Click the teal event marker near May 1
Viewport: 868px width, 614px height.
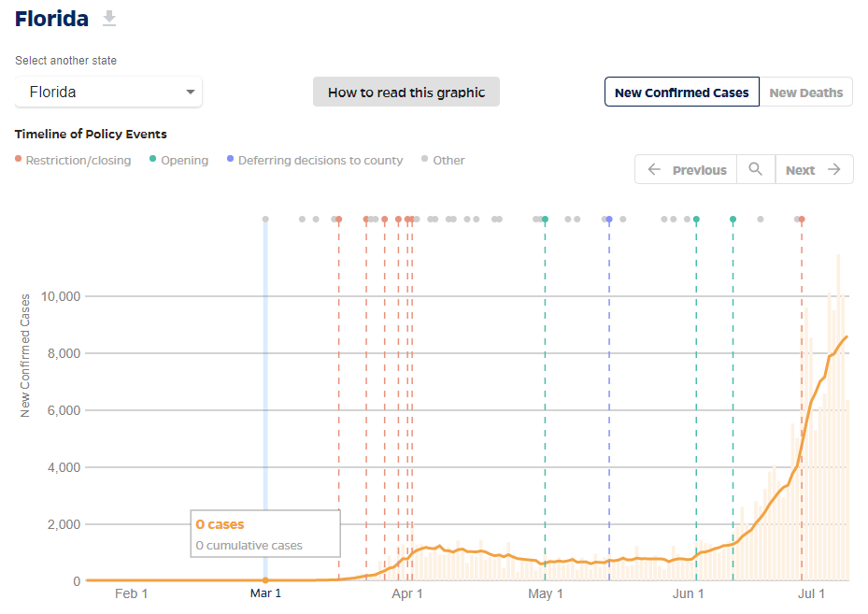pyautogui.click(x=545, y=219)
